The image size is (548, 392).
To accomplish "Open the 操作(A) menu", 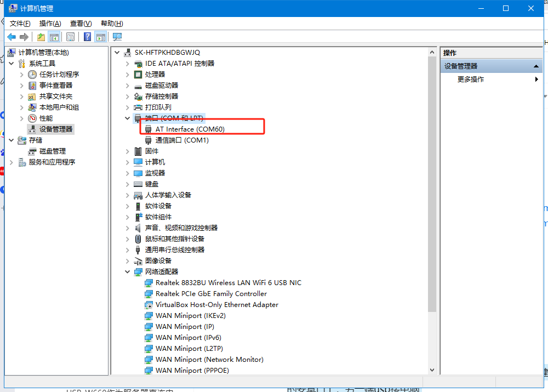I will 50,24.
